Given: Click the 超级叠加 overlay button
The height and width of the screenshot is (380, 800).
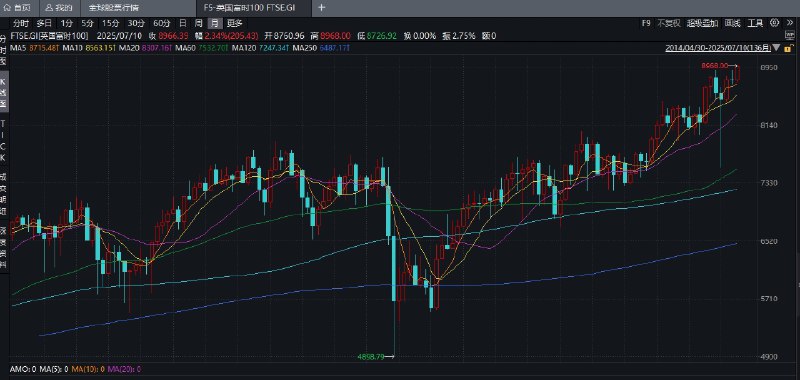Looking at the screenshot, I should click(x=703, y=23).
